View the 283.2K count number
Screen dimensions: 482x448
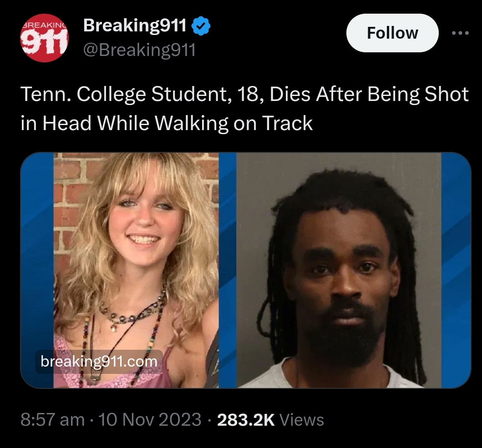pos(246,420)
